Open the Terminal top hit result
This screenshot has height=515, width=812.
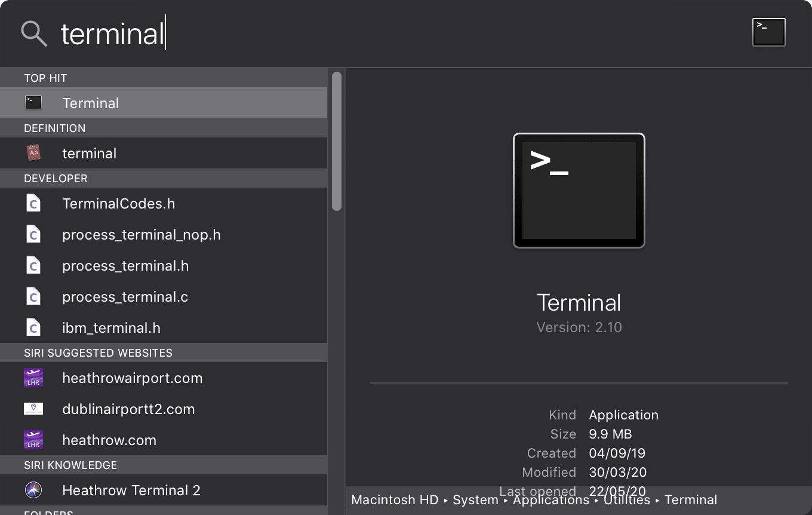pos(164,103)
